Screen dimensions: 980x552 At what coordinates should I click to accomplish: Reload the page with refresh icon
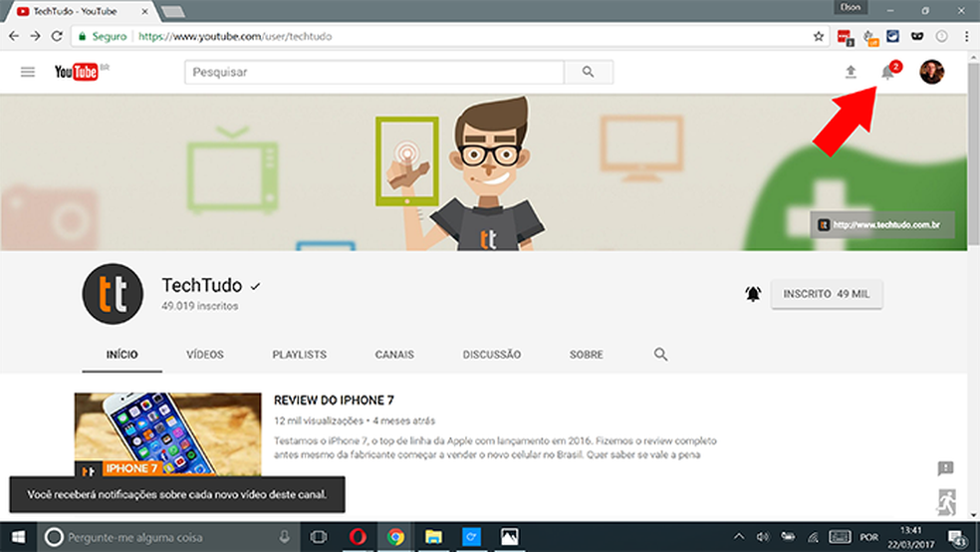click(57, 36)
